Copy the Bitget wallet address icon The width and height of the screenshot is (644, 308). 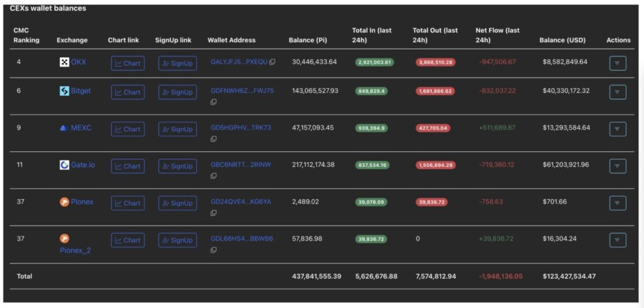213,102
